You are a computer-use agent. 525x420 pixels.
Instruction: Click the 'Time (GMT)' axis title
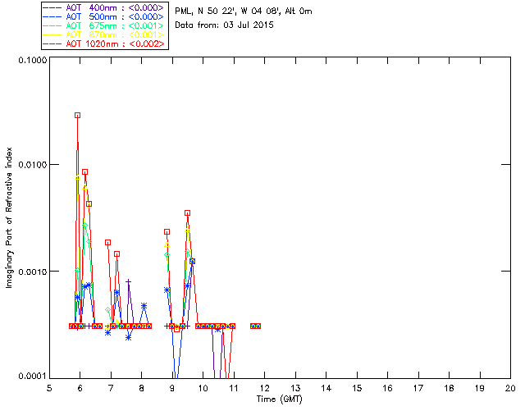pos(280,399)
